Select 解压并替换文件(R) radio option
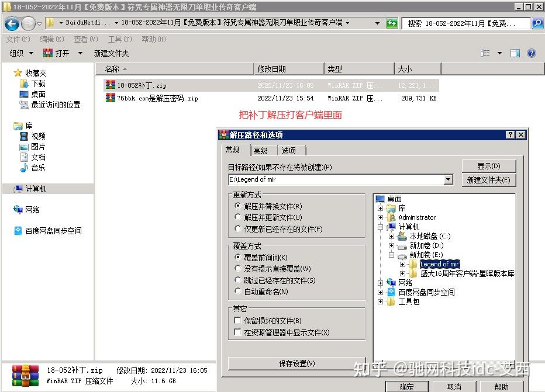Screen dimensions: 545x392 (x=238, y=206)
